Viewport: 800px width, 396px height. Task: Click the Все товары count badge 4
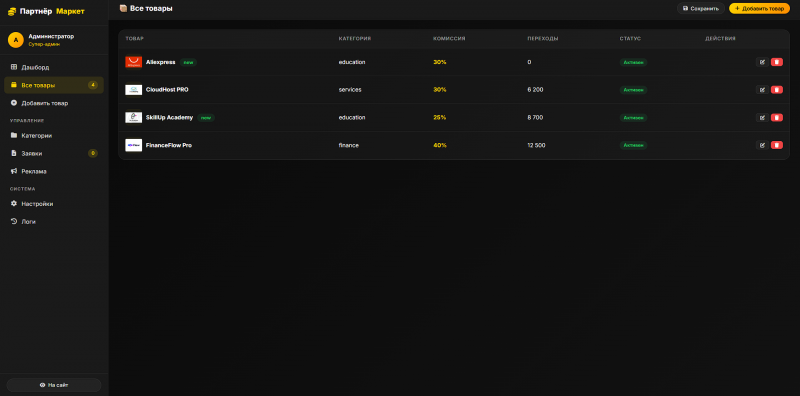pos(93,85)
